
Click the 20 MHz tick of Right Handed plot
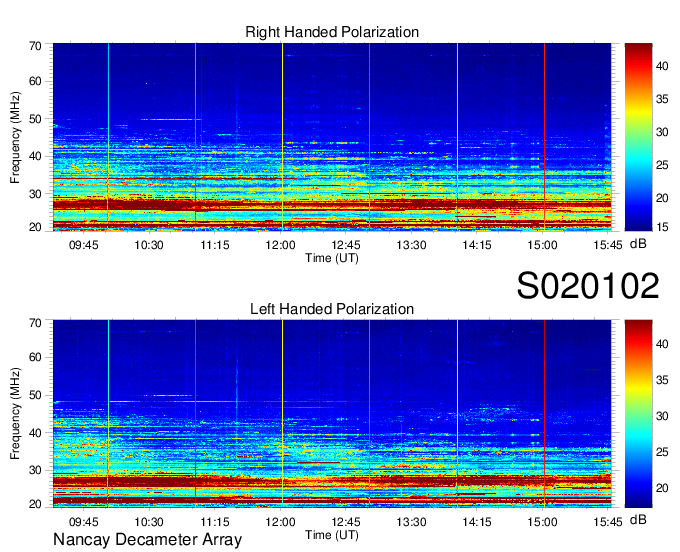pos(36,227)
